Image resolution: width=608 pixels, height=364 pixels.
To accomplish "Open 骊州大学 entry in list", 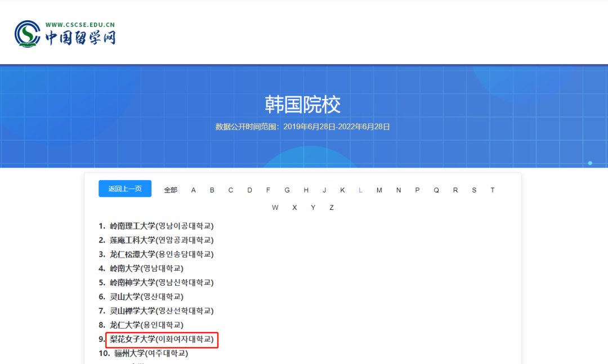I will click(151, 353).
